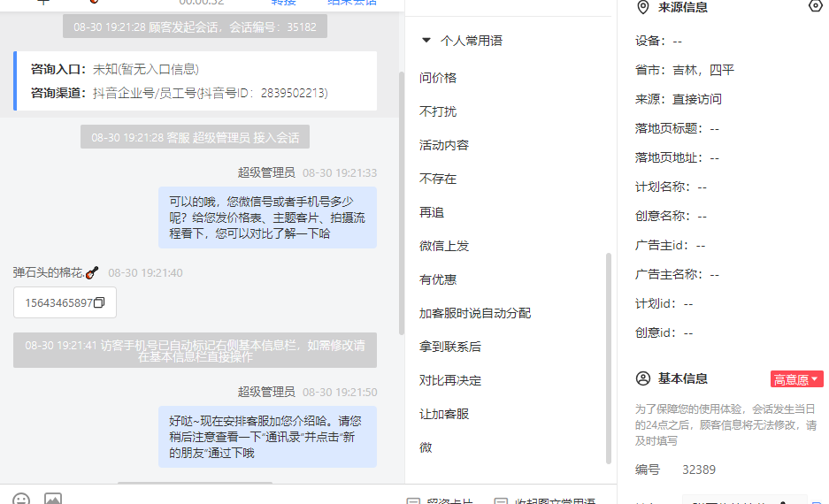The width and height of the screenshot is (829, 504).
Task: Click the 编号 32389 value
Action: [699, 470]
